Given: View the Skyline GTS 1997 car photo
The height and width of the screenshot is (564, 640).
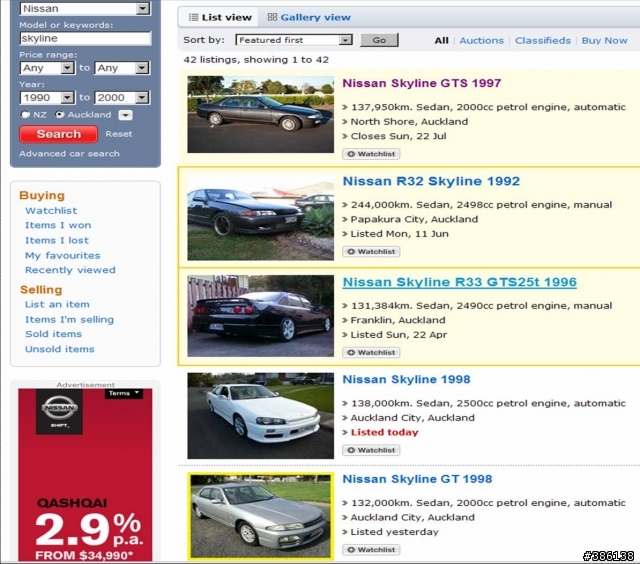Looking at the screenshot, I should click(x=260, y=114).
